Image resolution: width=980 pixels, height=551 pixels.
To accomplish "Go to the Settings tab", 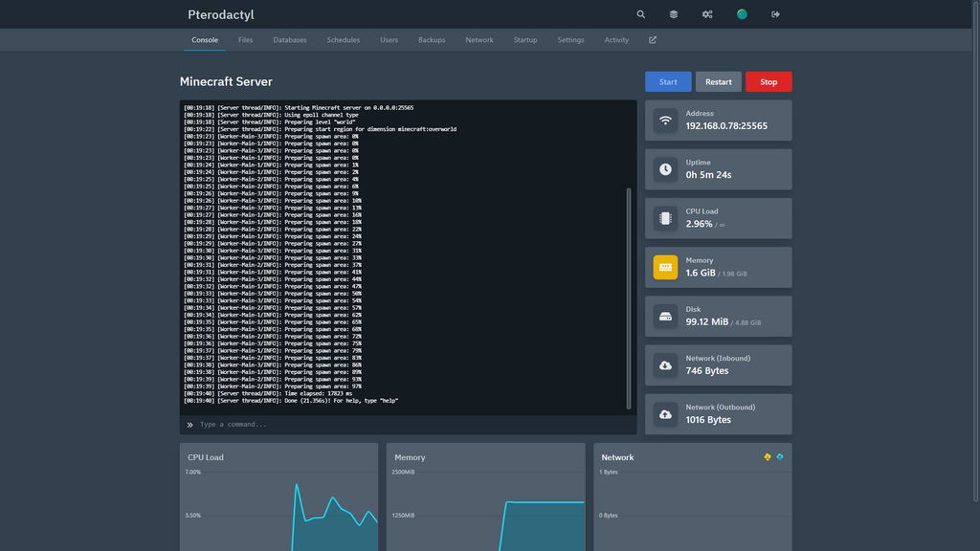I will (x=570, y=40).
